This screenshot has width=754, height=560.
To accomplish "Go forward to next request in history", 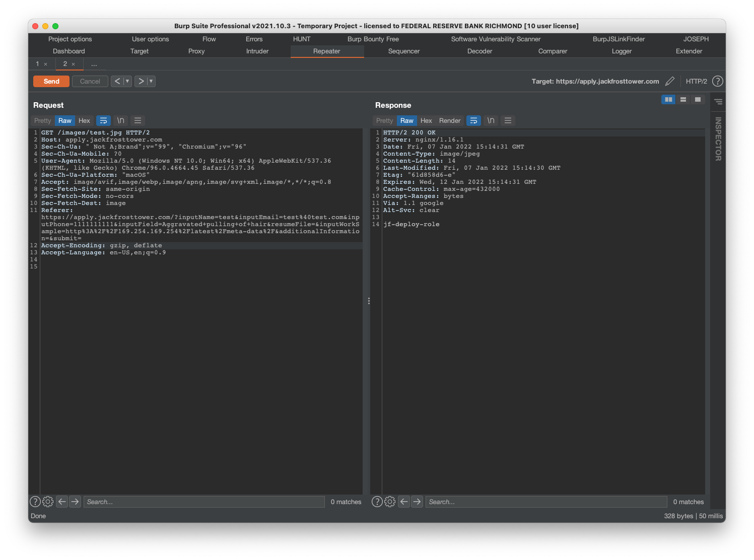I will [x=141, y=81].
